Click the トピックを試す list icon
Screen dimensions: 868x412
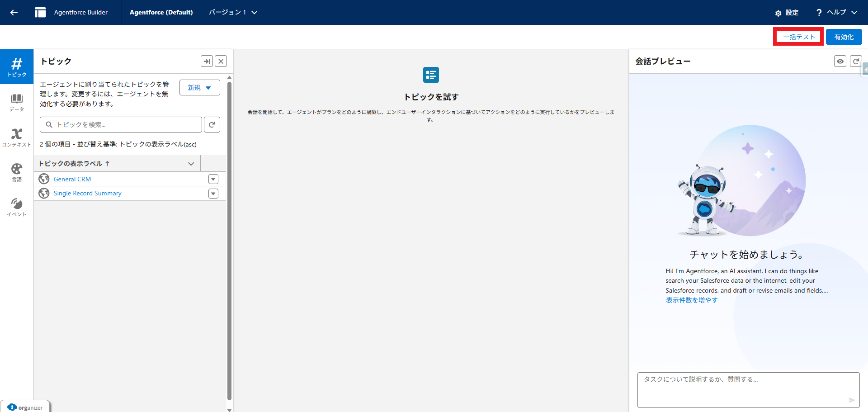431,75
